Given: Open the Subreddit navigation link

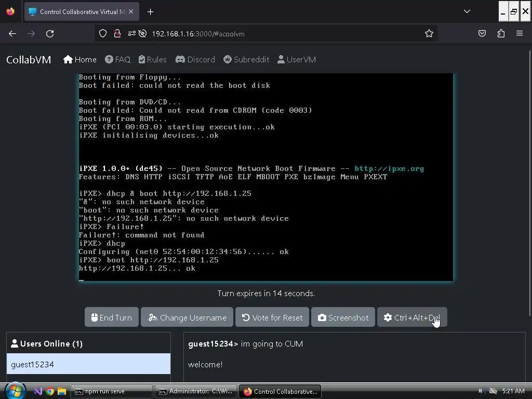Looking at the screenshot, I should point(246,60).
